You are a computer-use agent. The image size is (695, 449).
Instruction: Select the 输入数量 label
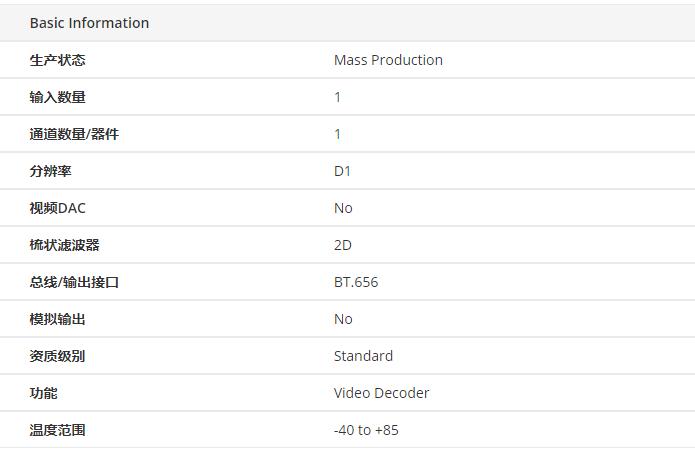pyautogui.click(x=57, y=97)
